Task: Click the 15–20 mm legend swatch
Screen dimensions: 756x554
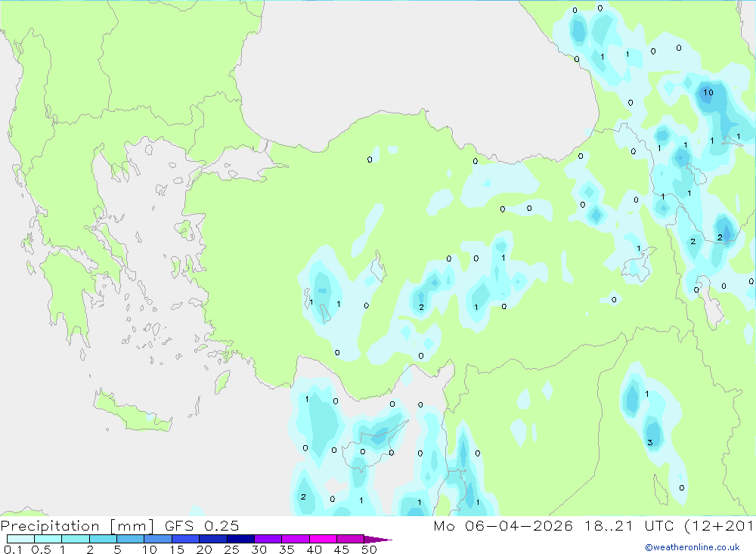Action: (186, 539)
